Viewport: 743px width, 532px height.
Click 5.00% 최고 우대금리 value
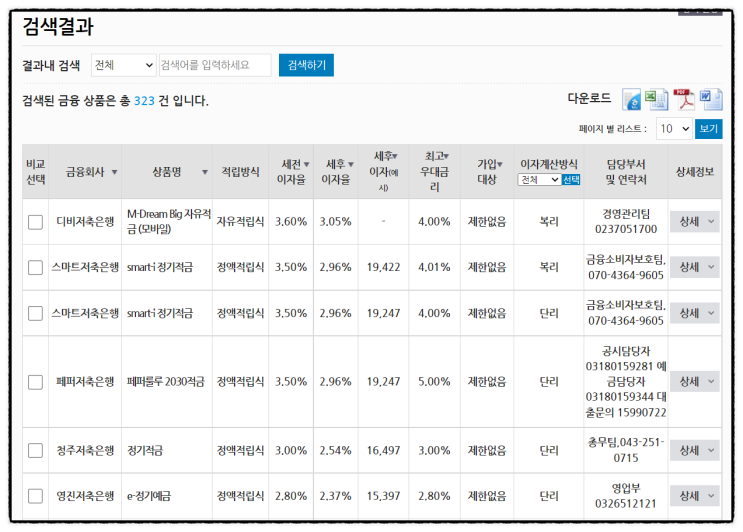[434, 382]
